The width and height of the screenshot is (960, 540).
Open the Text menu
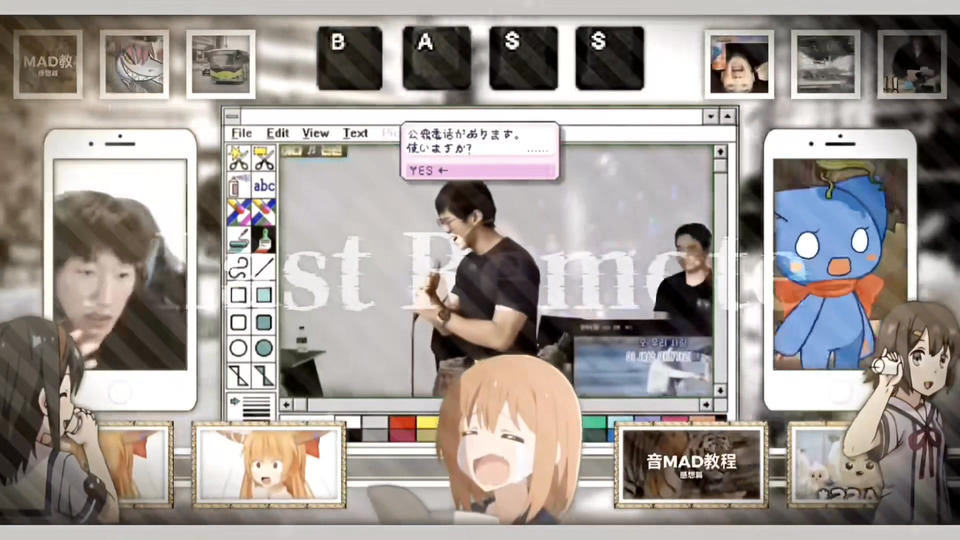click(x=355, y=133)
